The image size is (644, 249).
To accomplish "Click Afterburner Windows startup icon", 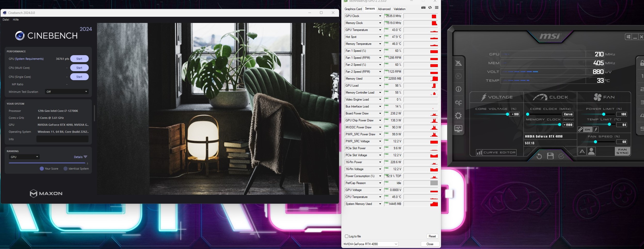I will click(x=628, y=37).
